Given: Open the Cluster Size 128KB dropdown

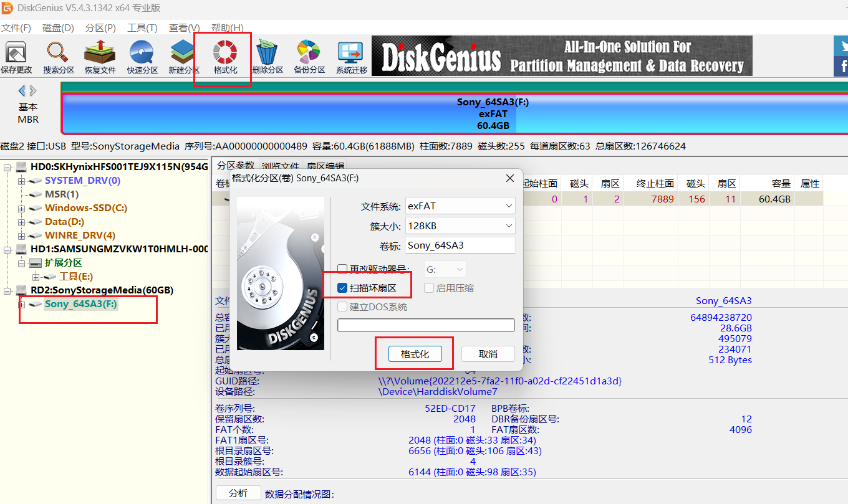Looking at the screenshot, I should pyautogui.click(x=460, y=226).
